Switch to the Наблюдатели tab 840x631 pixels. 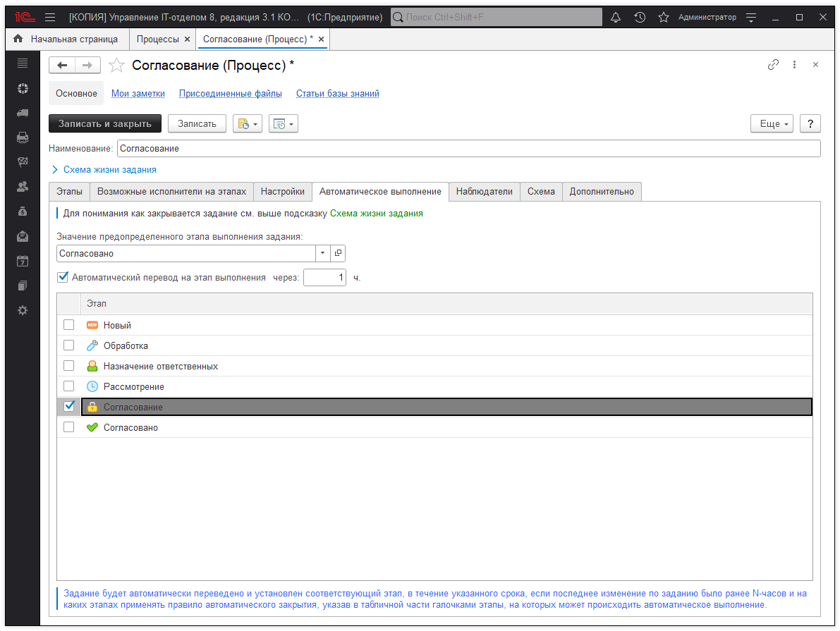(x=484, y=192)
